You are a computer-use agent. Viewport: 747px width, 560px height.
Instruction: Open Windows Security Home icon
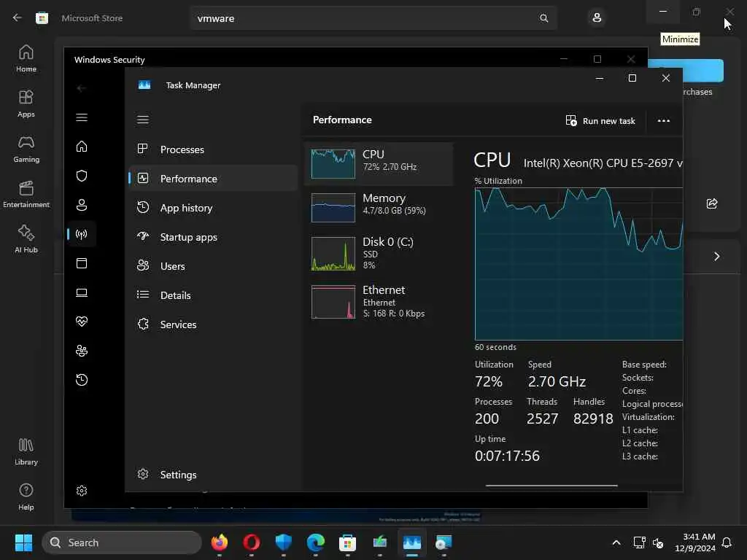click(82, 146)
